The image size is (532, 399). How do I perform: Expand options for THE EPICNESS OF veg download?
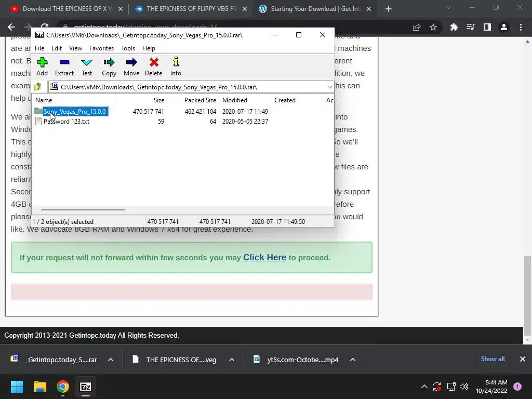[x=232, y=360]
